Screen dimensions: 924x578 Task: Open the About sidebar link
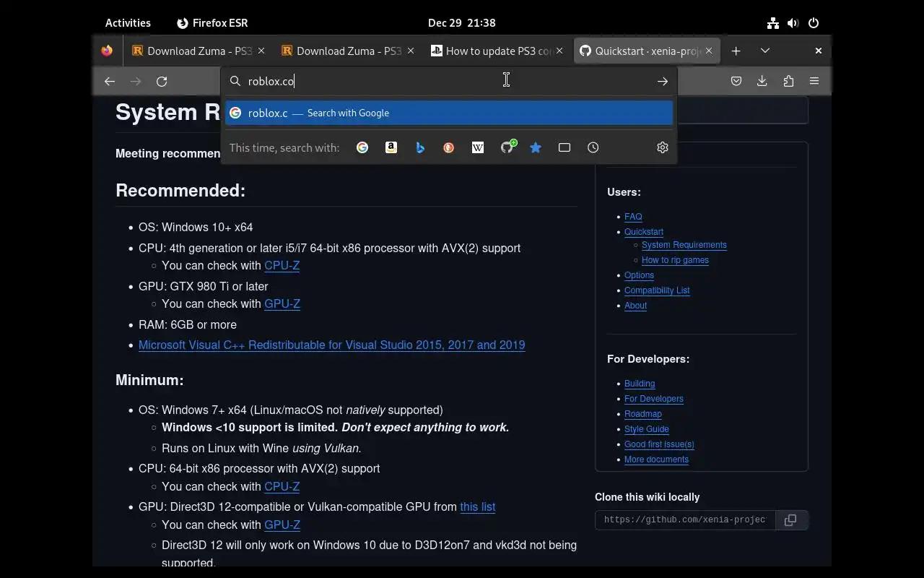[635, 306]
